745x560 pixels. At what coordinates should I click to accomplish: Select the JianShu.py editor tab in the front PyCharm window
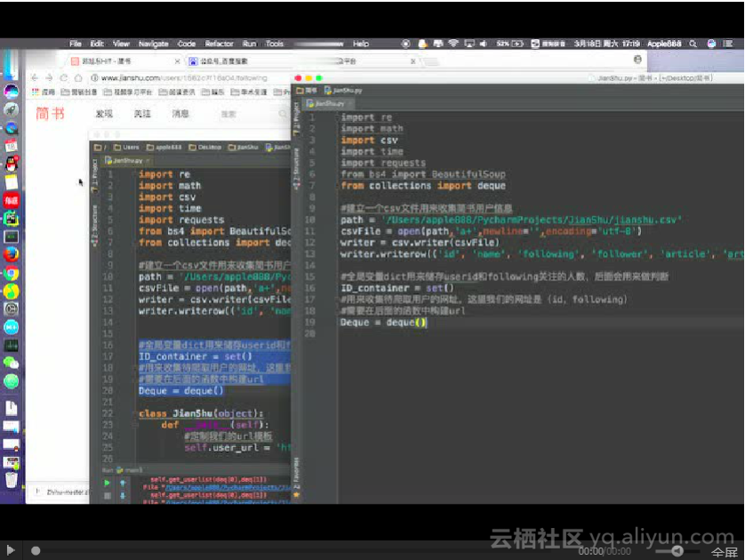click(x=329, y=103)
